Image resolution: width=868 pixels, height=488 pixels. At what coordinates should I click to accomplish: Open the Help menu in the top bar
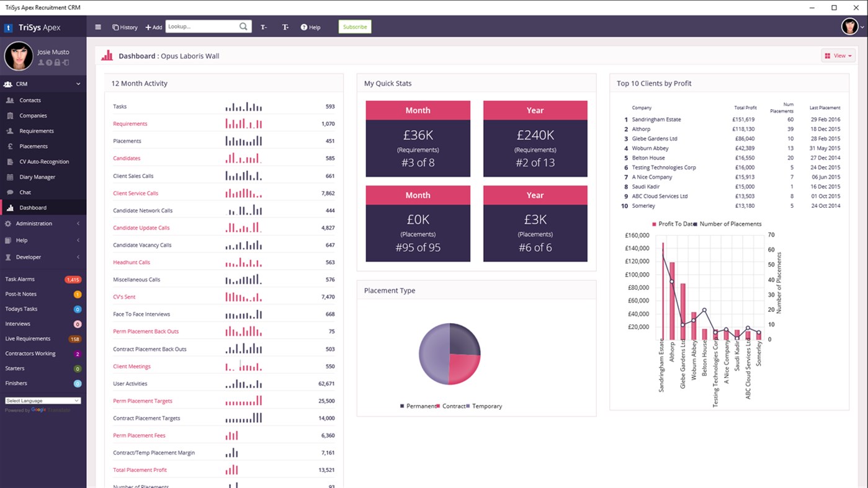(310, 27)
